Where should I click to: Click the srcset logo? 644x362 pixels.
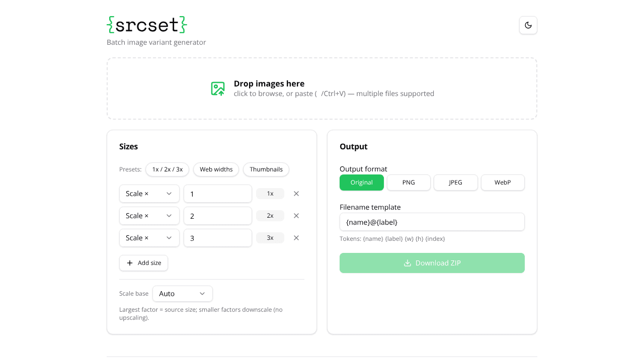[147, 25]
